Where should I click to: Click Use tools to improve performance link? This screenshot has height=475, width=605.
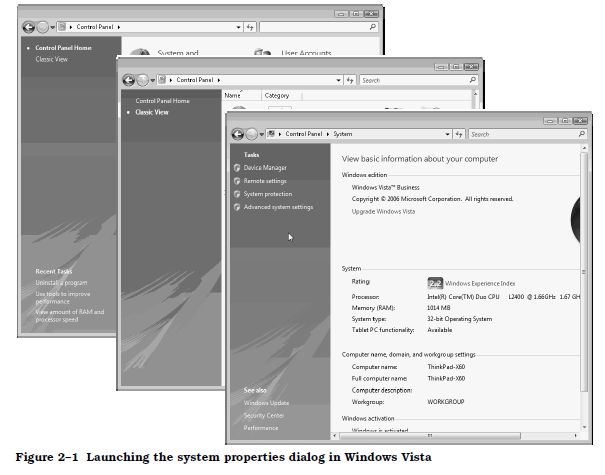63,298
